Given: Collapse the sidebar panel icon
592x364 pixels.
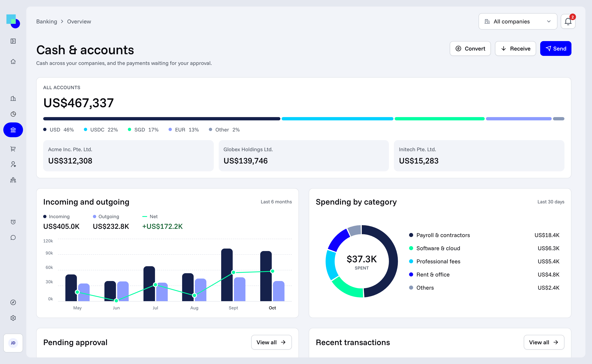Looking at the screenshot, I should click(x=13, y=41).
